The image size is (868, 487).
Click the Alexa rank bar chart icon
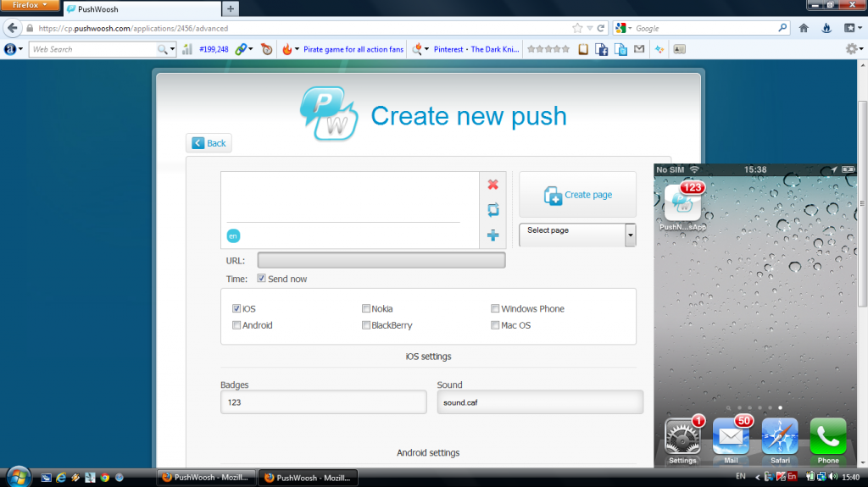187,49
